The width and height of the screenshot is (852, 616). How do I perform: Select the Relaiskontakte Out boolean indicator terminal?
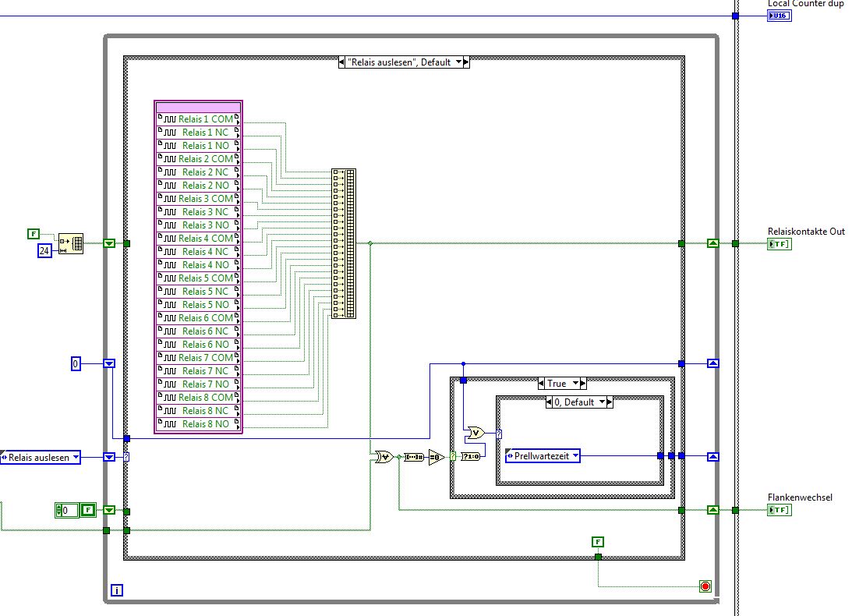click(780, 243)
